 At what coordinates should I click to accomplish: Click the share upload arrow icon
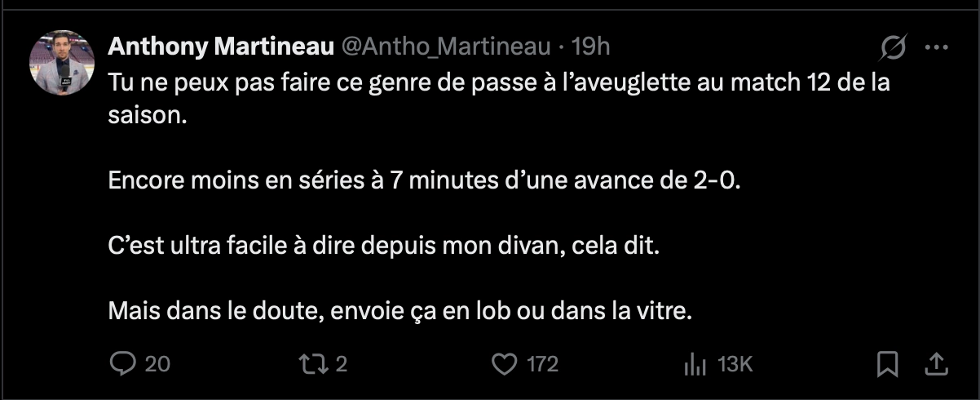tap(937, 363)
